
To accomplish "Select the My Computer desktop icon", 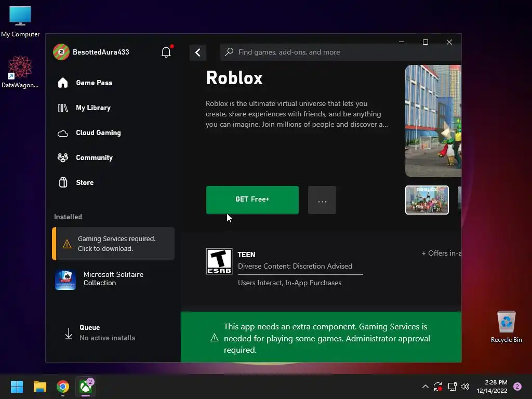I will click(x=20, y=21).
